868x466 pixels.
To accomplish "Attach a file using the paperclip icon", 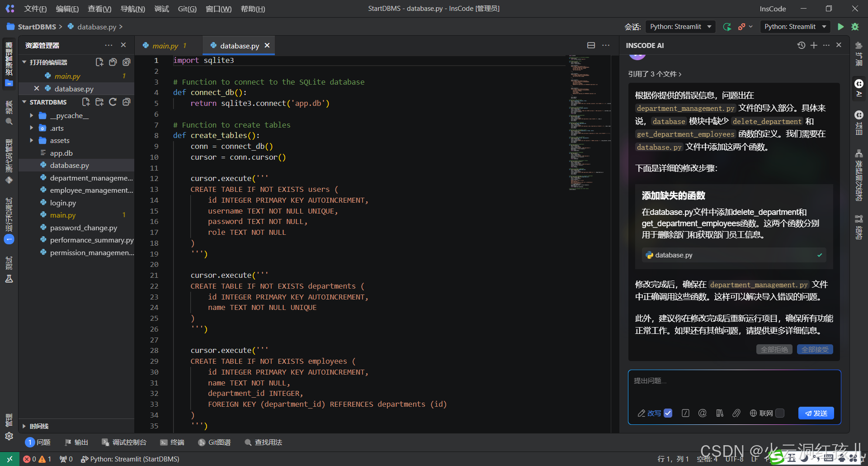I will coord(736,413).
